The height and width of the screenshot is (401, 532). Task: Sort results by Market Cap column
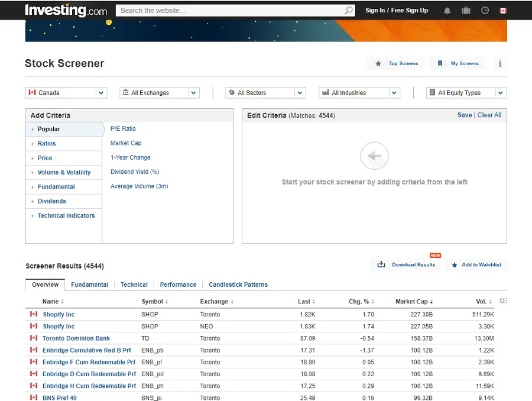pos(413,302)
